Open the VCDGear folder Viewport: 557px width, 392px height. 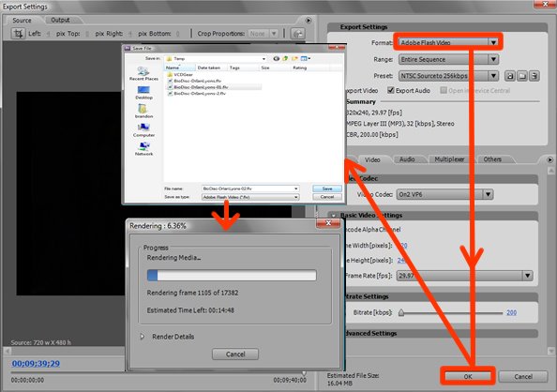coord(180,75)
